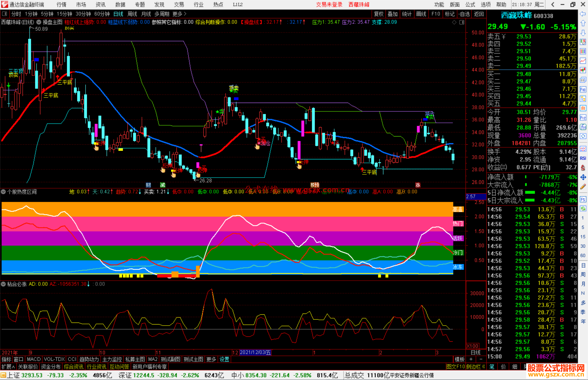Click the FS icon in right sidebar

point(583,199)
